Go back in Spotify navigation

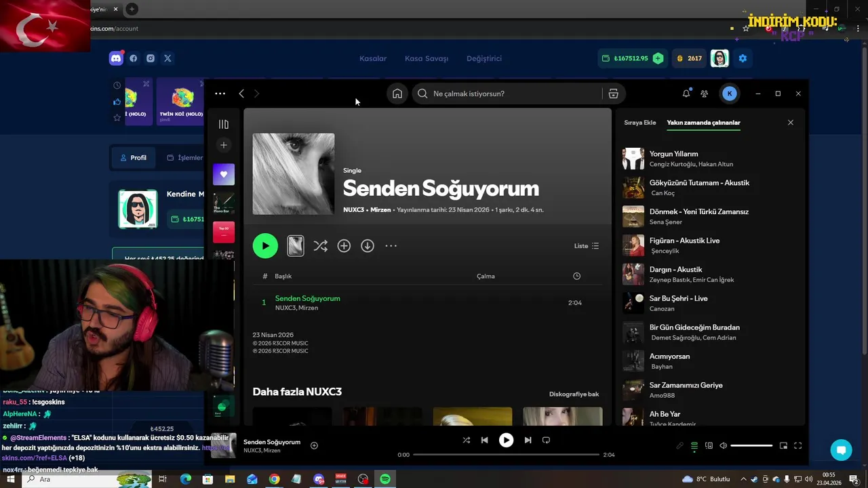pos(241,94)
